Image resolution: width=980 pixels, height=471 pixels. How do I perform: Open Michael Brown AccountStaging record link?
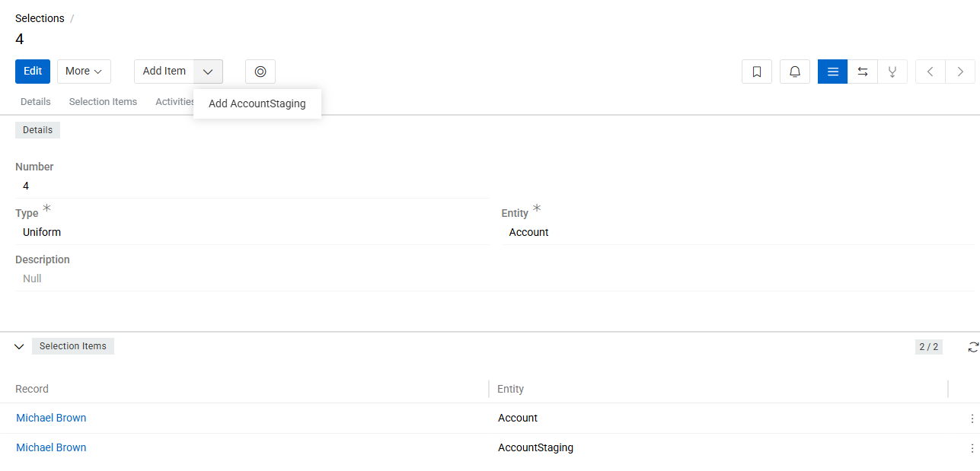click(51, 448)
